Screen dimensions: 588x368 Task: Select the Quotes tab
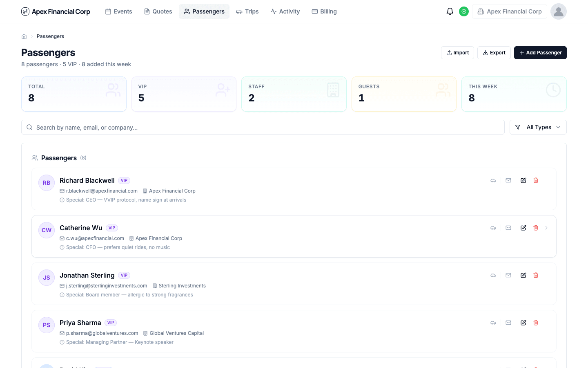pyautogui.click(x=158, y=11)
